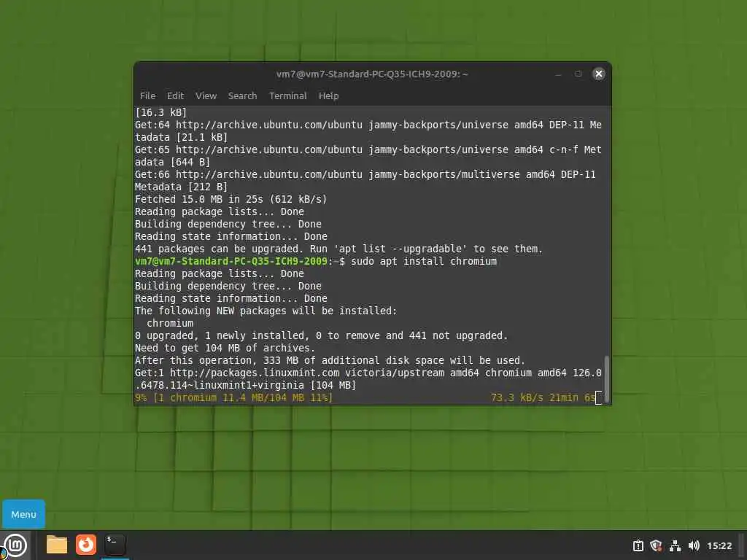This screenshot has width=747, height=560.
Task: Click the 'Get:65' archive.ubuntu.com line
Action: click(368, 156)
